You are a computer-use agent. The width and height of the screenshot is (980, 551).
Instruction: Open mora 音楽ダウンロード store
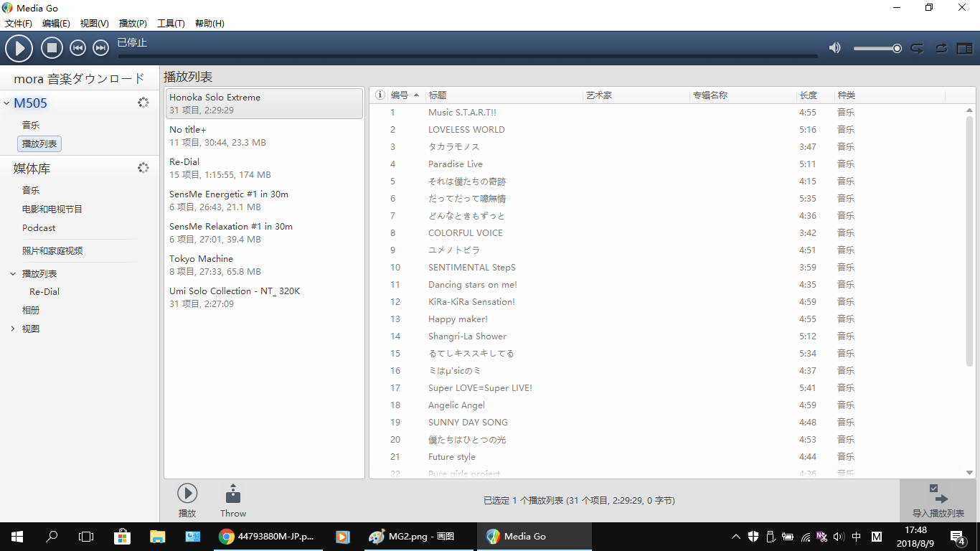[x=80, y=78]
